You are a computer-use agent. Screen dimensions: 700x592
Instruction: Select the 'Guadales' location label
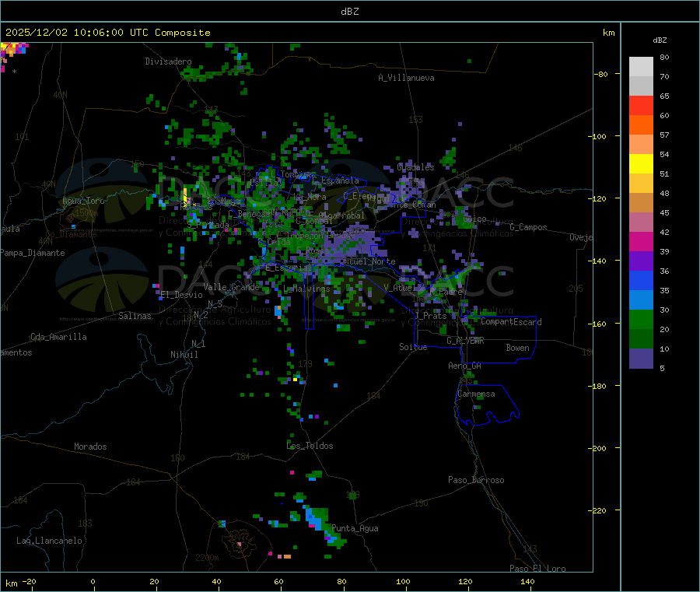point(415,167)
